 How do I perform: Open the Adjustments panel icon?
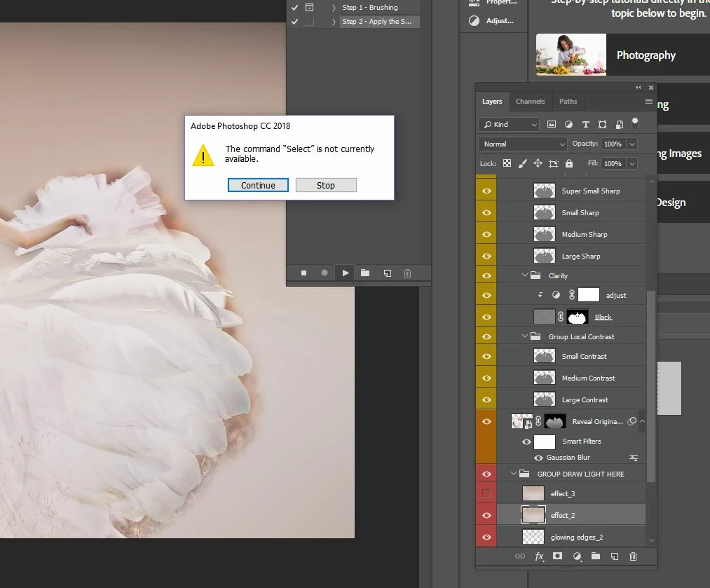[x=474, y=21]
